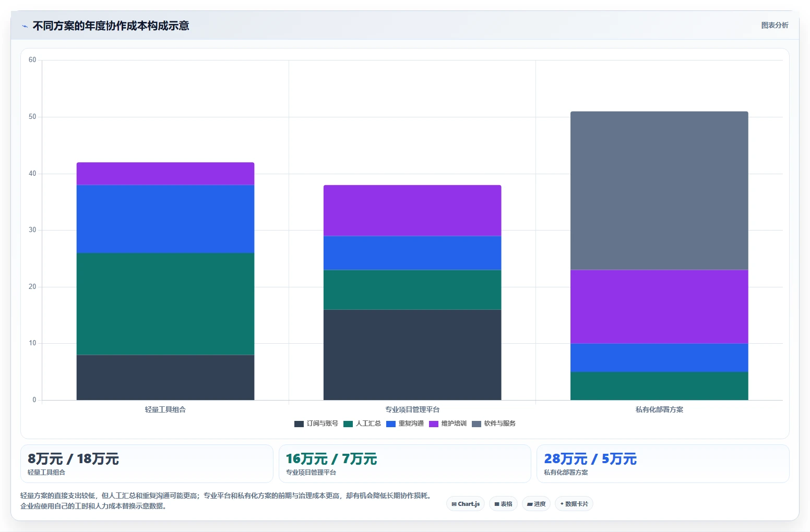Click the 进度 tag pill
This screenshot has height=532, width=810.
(x=536, y=504)
